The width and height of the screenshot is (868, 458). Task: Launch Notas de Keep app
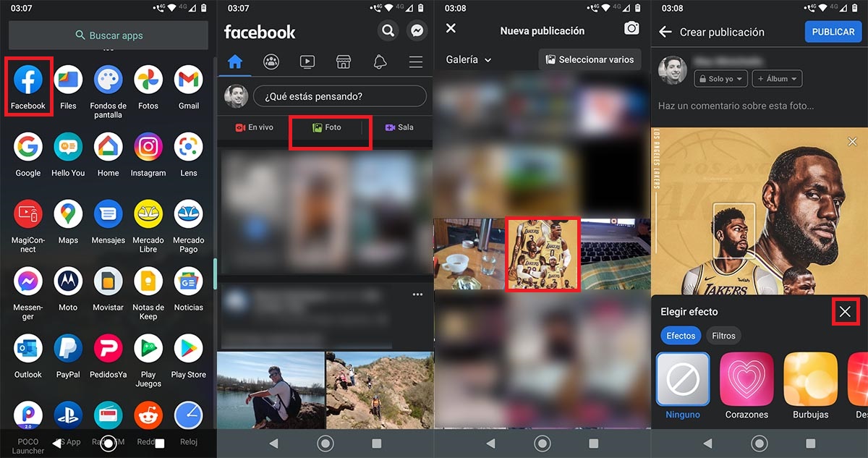[x=148, y=281]
